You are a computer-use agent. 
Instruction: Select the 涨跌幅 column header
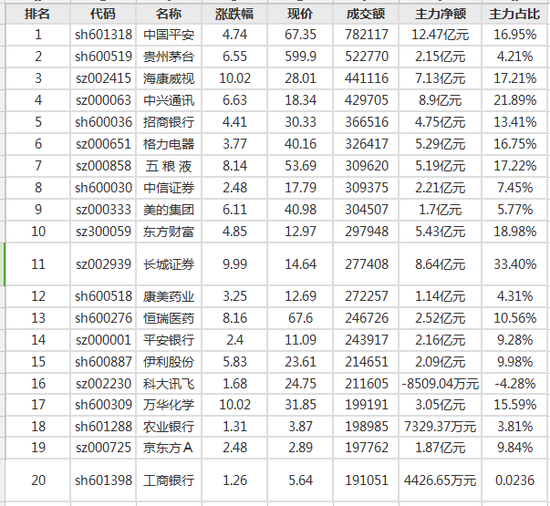234,14
